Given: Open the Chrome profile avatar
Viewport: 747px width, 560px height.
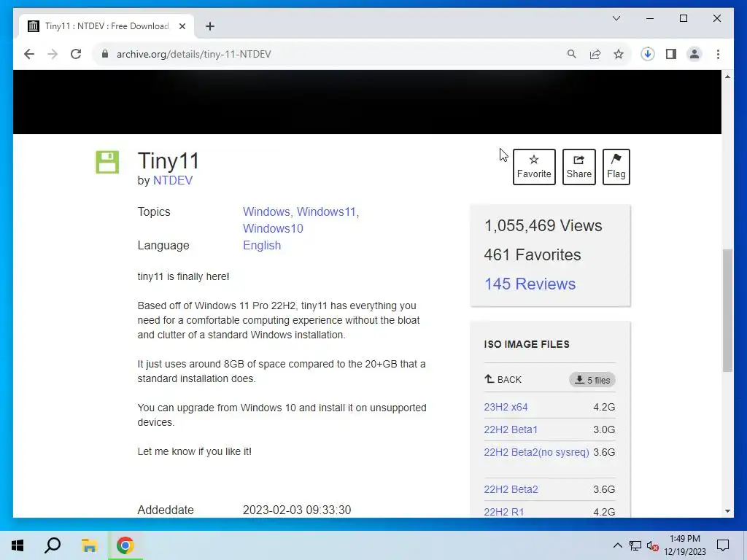Looking at the screenshot, I should (694, 54).
